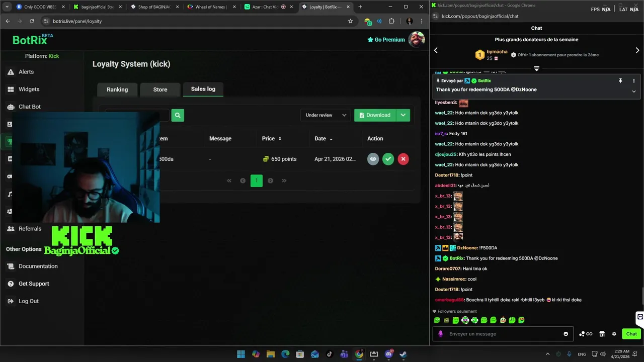Click the bymacha top donor name
Viewport: 644px width, 362px height.
coord(497,52)
